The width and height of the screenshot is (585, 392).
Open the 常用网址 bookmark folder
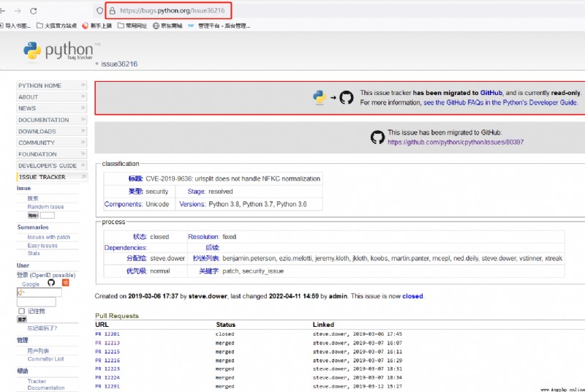pos(132,26)
